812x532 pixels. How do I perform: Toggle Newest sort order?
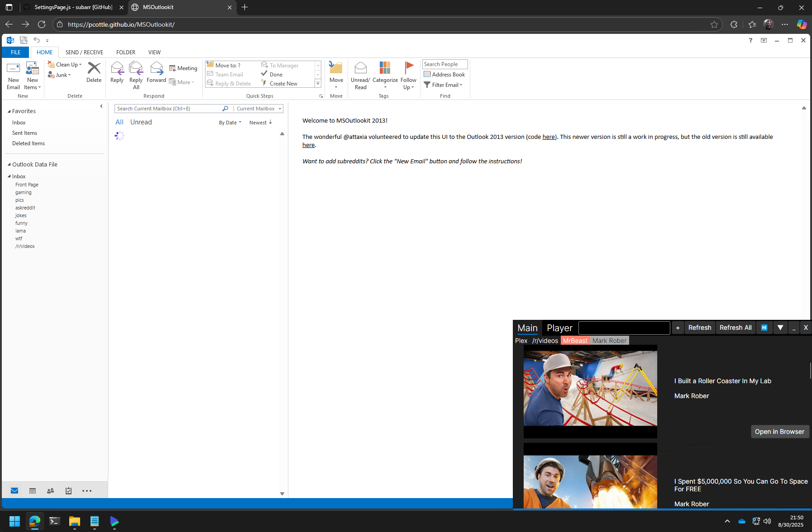tap(261, 123)
